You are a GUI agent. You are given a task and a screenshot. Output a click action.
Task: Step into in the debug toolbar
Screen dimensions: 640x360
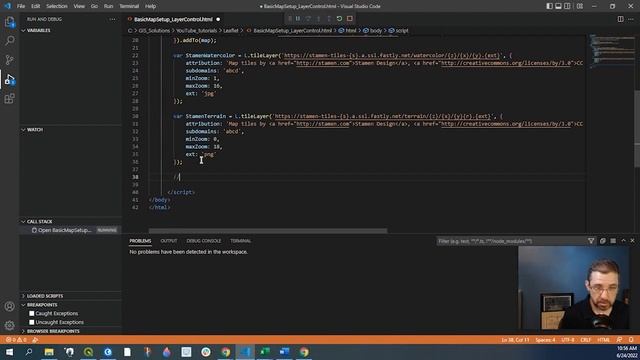tap(318, 19)
